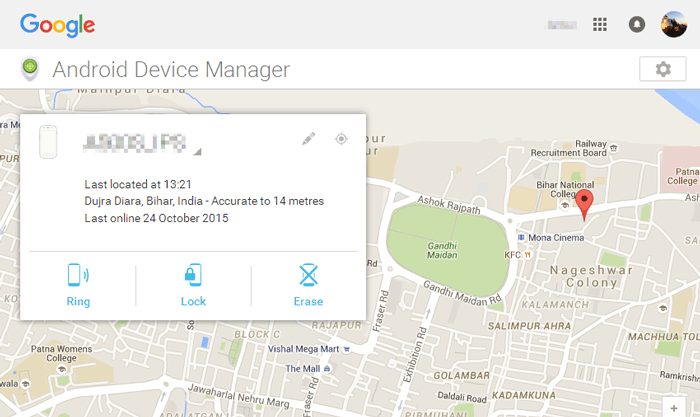
Task: Click KALAMANCH map label
Action: 555,305
